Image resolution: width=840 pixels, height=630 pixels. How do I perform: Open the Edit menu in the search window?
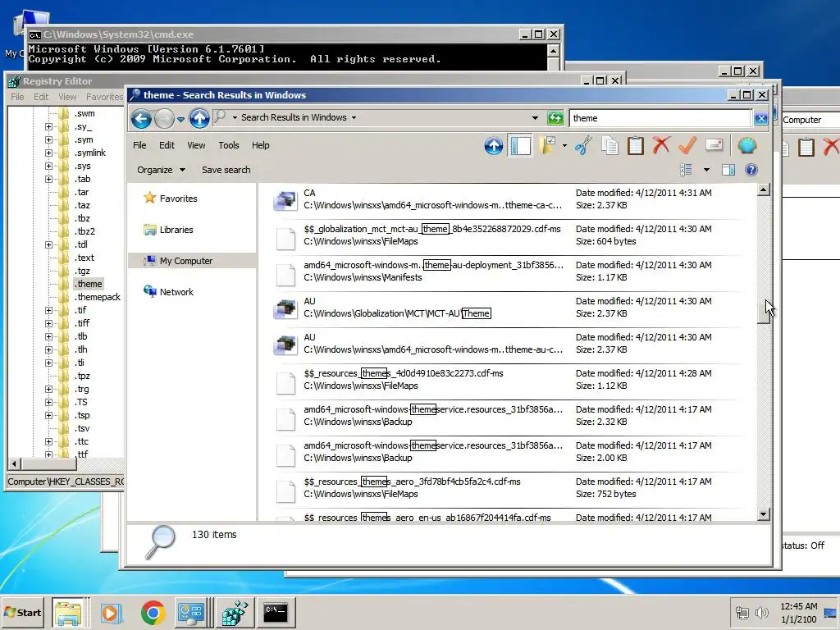pyautogui.click(x=167, y=145)
